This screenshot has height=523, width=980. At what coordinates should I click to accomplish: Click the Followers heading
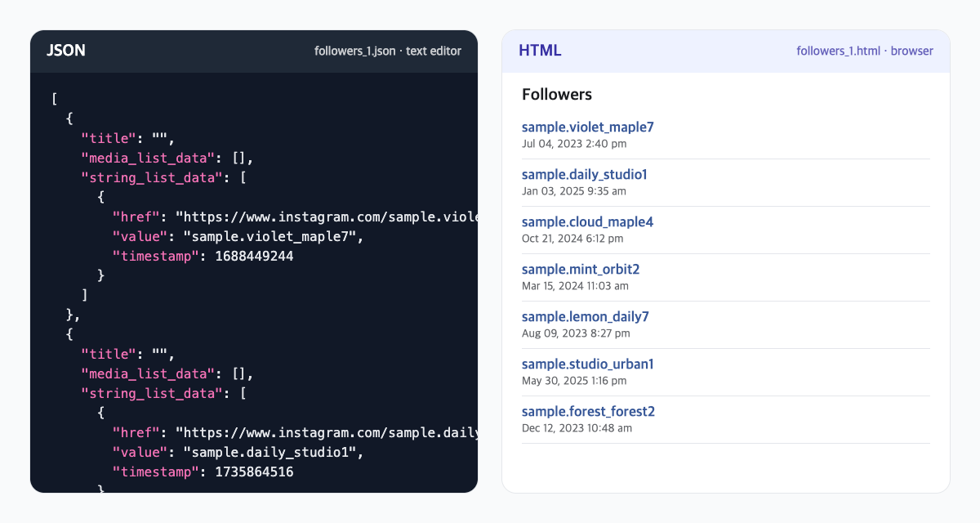click(x=557, y=95)
